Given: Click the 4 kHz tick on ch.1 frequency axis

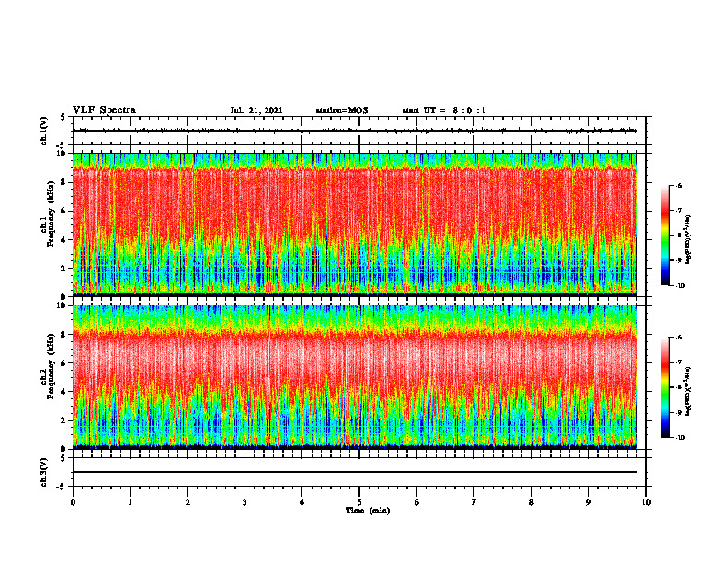Looking at the screenshot, I should point(64,240).
